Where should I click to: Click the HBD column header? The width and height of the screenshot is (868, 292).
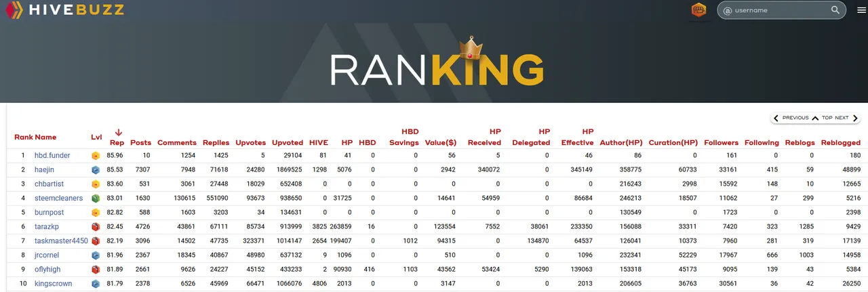[x=367, y=143]
